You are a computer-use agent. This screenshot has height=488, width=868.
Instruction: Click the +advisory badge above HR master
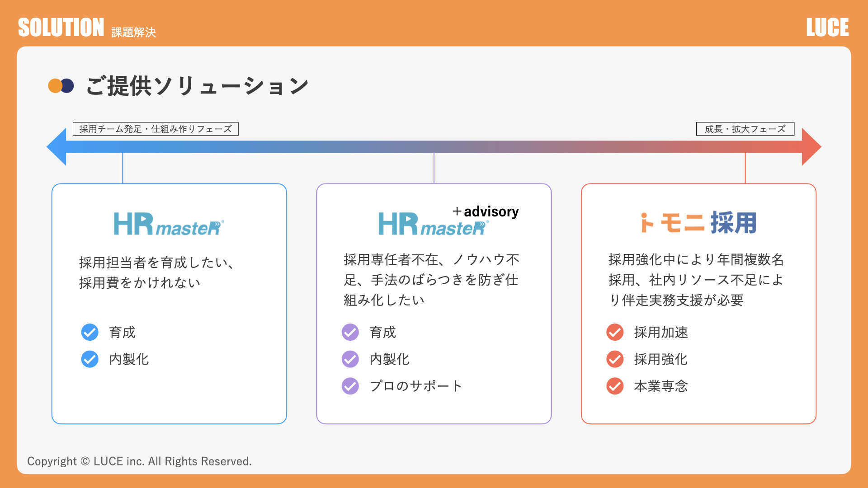tap(486, 211)
